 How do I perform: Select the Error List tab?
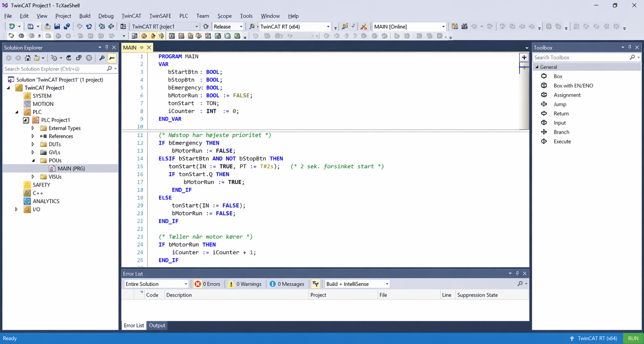(x=134, y=325)
